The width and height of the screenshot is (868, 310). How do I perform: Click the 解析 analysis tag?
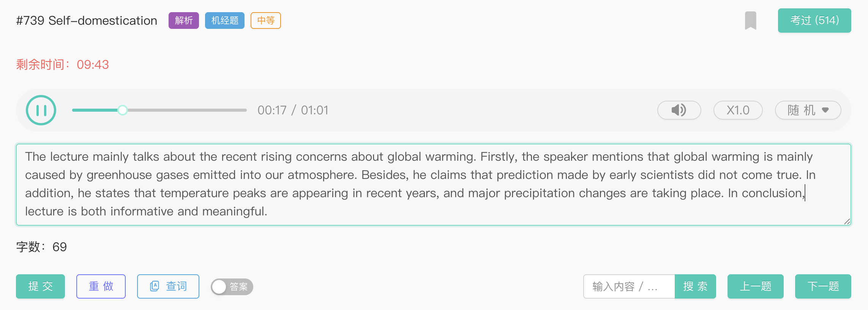point(184,21)
